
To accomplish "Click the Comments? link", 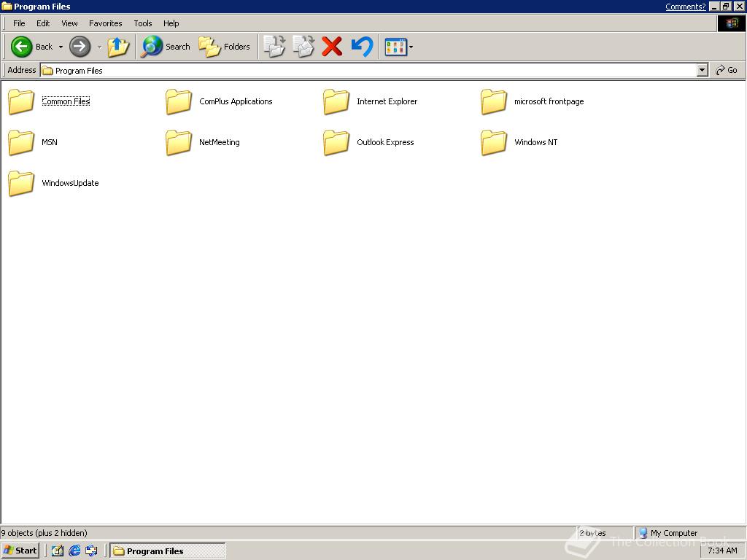I will point(685,7).
